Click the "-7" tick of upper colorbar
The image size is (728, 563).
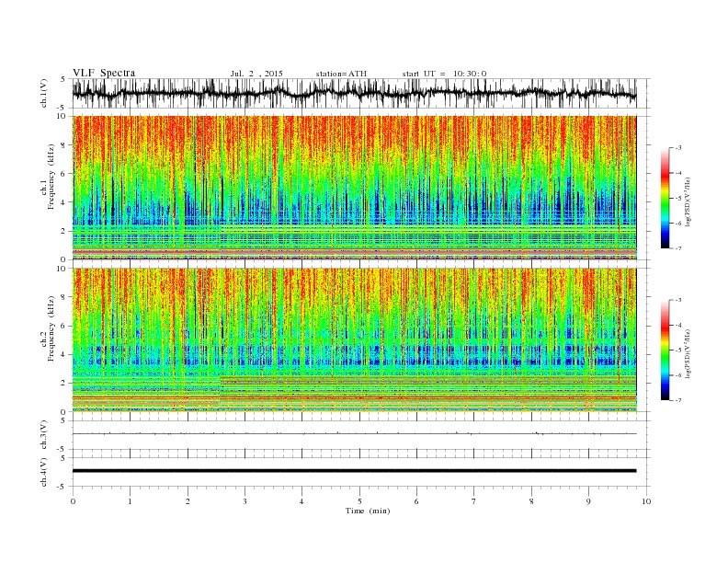(678, 248)
